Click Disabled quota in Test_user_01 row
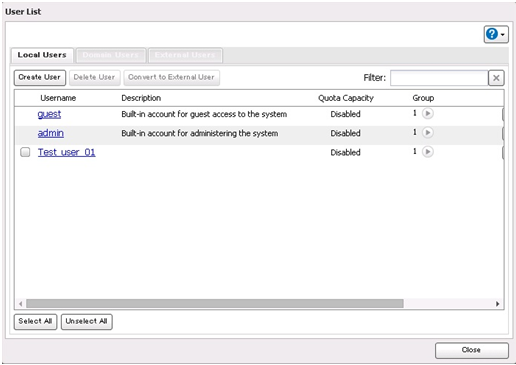This screenshot has height=365, width=516. [x=345, y=152]
